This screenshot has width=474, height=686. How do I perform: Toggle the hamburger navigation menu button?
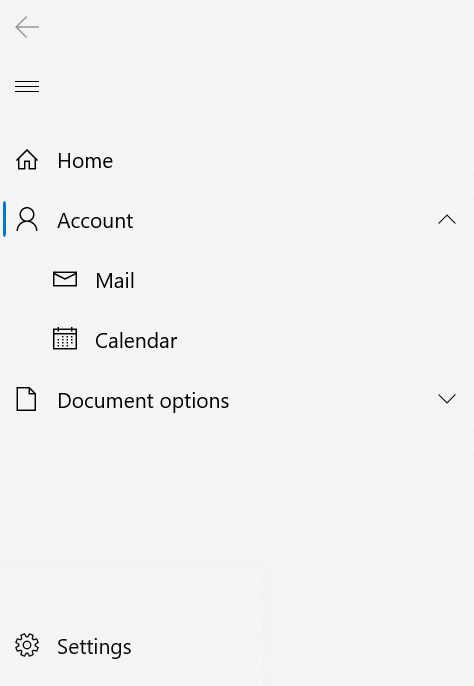click(x=27, y=86)
